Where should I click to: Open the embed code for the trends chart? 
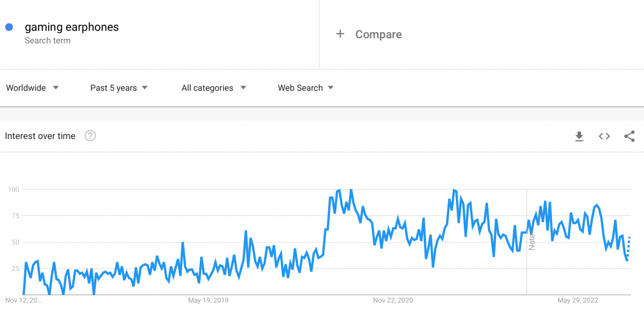pos(604,136)
